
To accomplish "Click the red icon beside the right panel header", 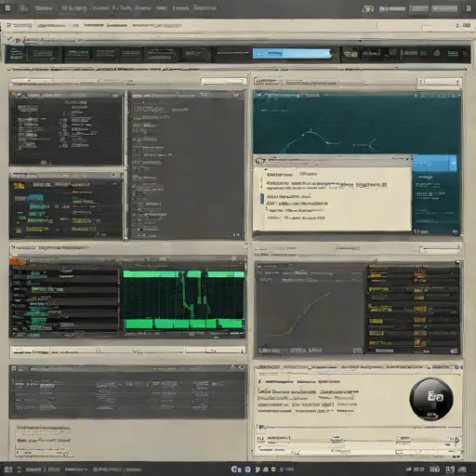I will (258, 82).
